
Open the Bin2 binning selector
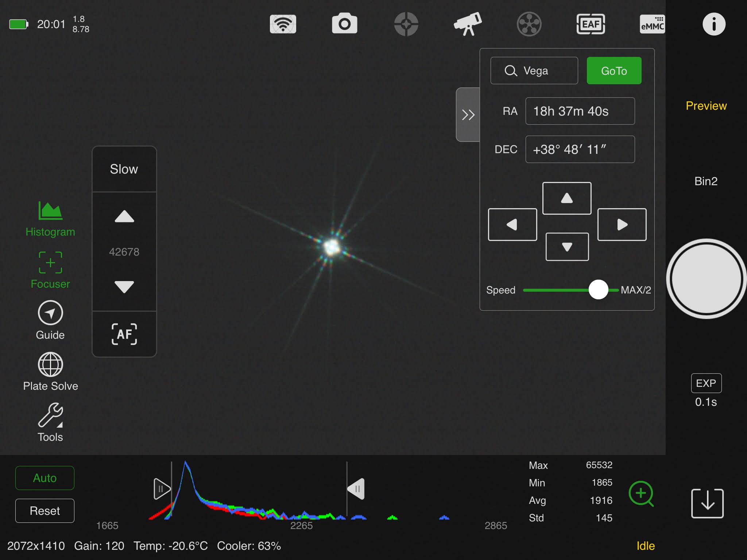tap(706, 181)
